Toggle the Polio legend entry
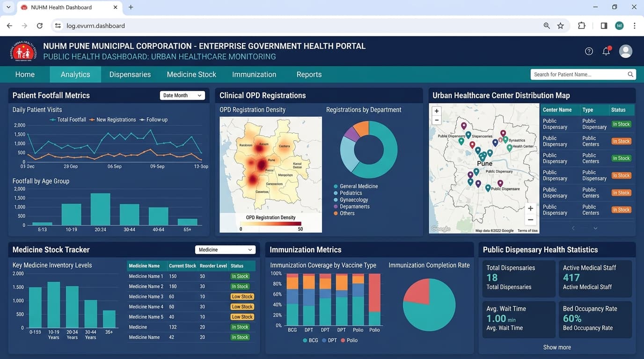Image resolution: width=644 pixels, height=359 pixels. tap(349, 340)
